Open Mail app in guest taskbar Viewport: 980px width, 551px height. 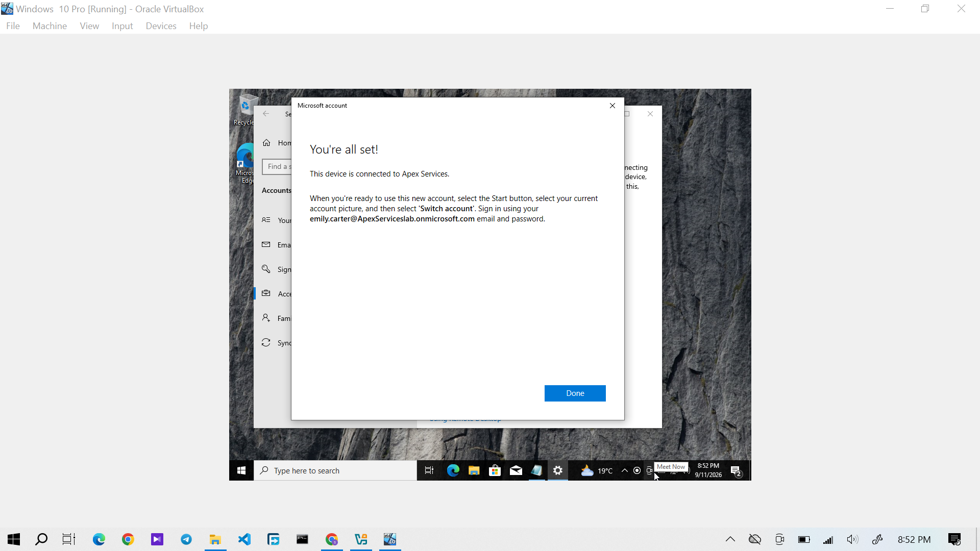point(516,470)
